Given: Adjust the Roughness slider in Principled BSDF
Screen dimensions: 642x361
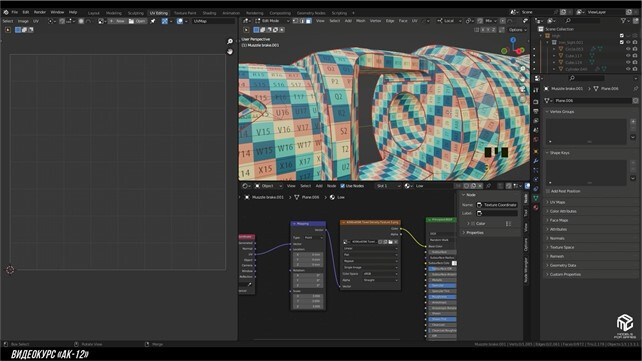Looking at the screenshot, I should pos(443,297).
